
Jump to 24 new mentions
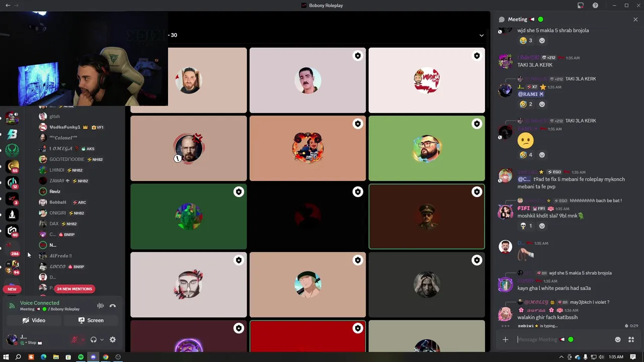[x=74, y=289]
